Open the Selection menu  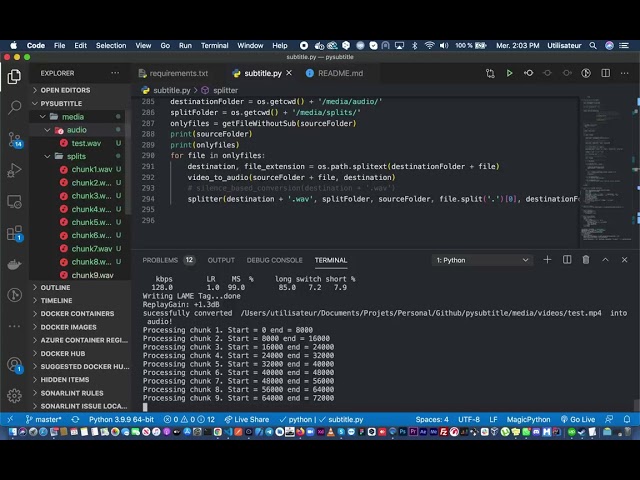[111, 45]
